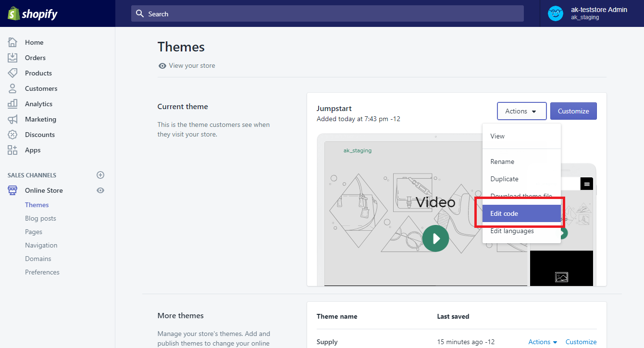This screenshot has width=644, height=348.
Task: Go to Orders in the sidebar
Action: [35, 58]
